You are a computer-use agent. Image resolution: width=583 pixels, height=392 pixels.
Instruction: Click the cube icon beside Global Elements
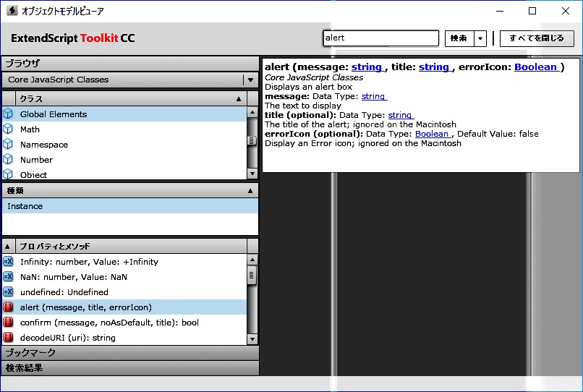click(8, 114)
